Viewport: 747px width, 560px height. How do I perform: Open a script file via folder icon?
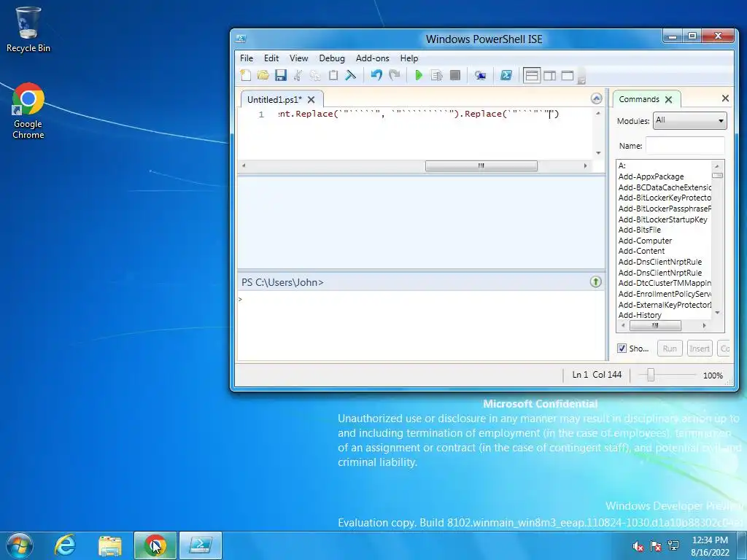(263, 75)
